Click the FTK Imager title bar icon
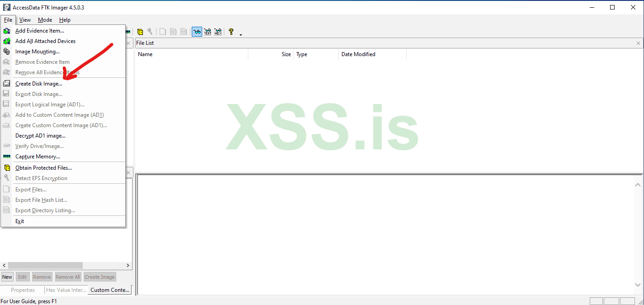Screen dimensions: 644x305 [x=6, y=7]
